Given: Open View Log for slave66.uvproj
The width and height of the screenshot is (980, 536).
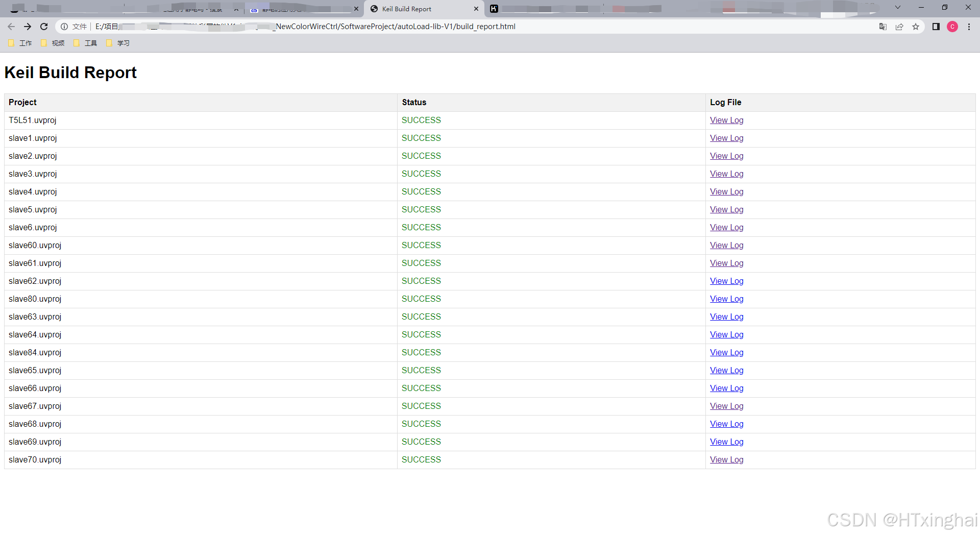Looking at the screenshot, I should [726, 388].
